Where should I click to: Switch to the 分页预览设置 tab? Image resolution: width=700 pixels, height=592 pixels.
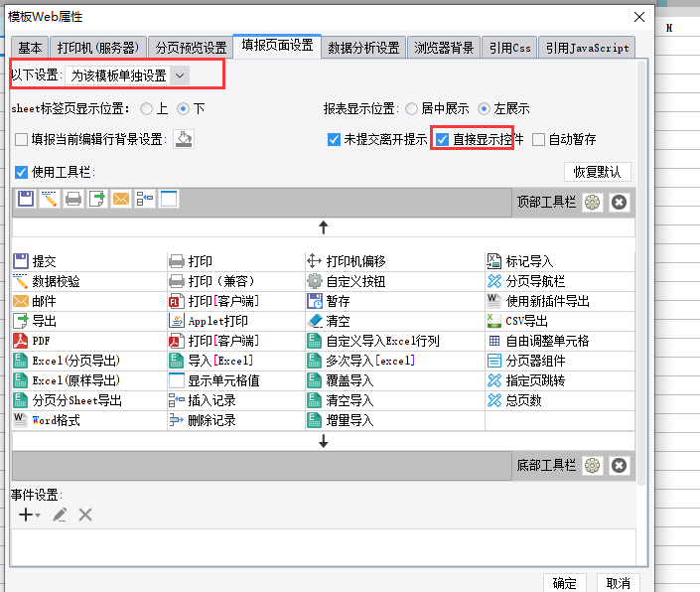191,48
